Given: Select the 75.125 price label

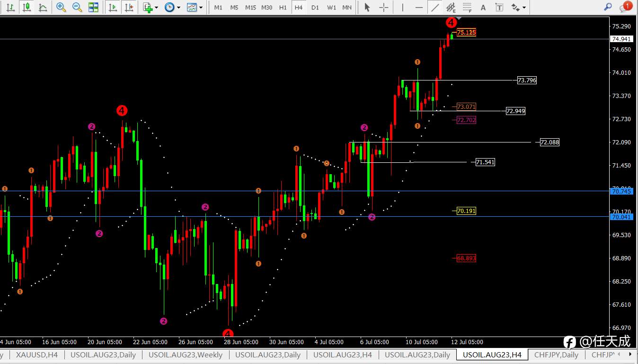Looking at the screenshot, I should (x=466, y=33).
